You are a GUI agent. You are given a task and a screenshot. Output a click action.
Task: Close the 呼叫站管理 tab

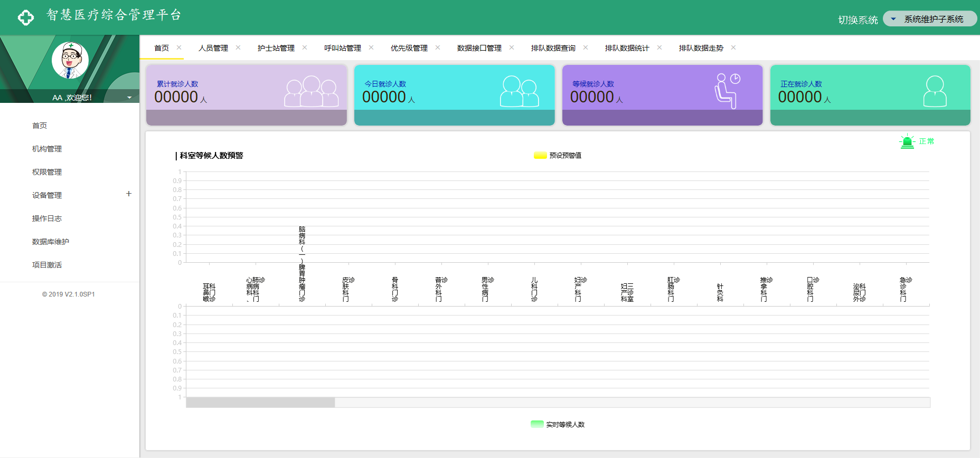point(371,47)
